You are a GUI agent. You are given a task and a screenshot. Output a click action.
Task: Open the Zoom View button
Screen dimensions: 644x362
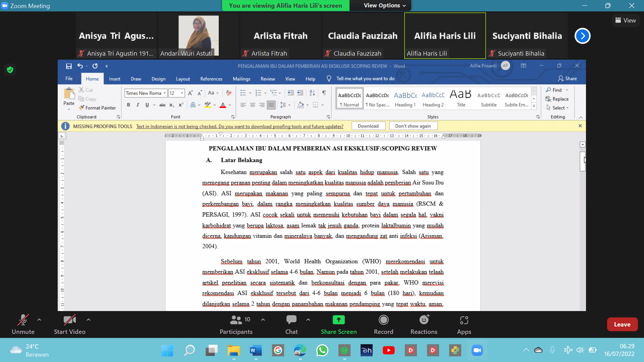[625, 20]
